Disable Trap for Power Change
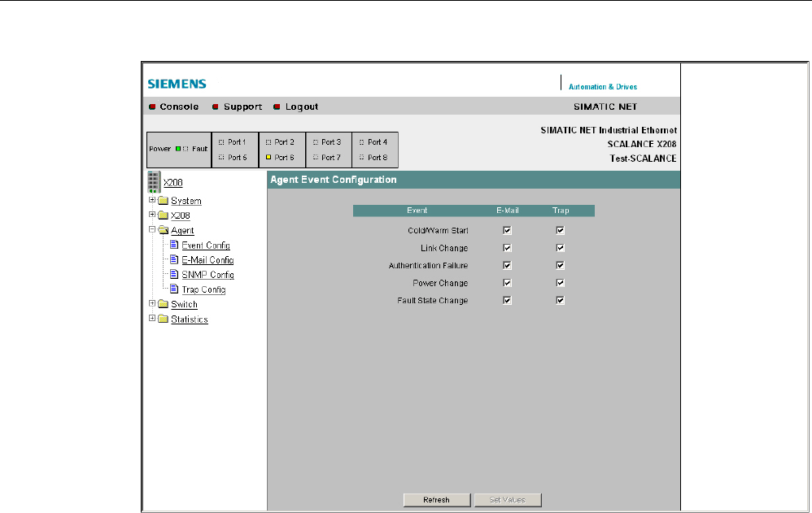812x513 pixels. (560, 283)
